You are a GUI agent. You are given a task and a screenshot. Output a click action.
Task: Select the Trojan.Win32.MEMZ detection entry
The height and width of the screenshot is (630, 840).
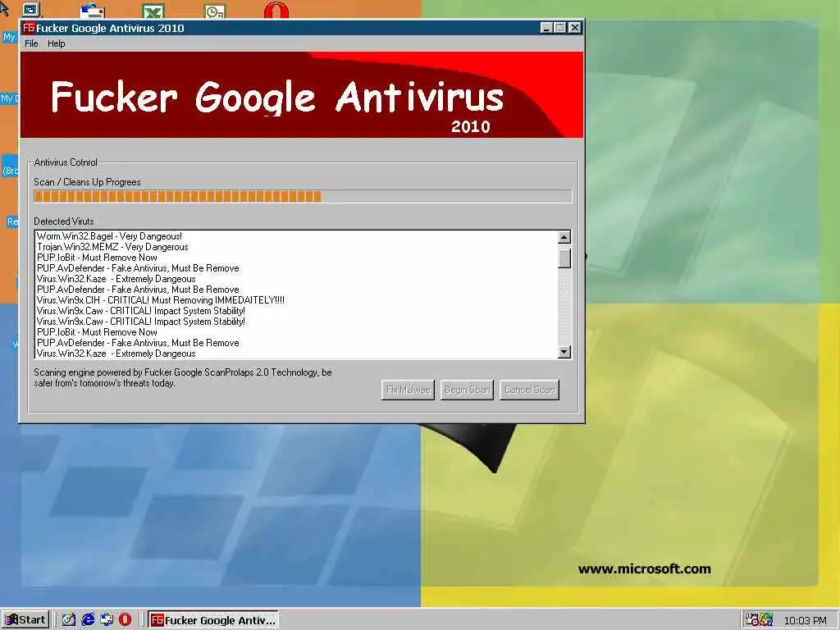tap(112, 247)
